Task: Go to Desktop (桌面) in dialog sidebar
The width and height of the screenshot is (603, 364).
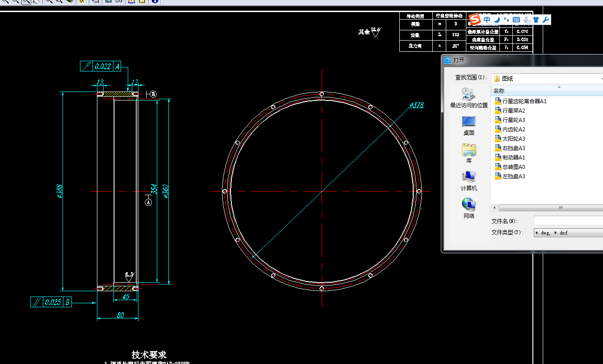Action: coord(469,126)
